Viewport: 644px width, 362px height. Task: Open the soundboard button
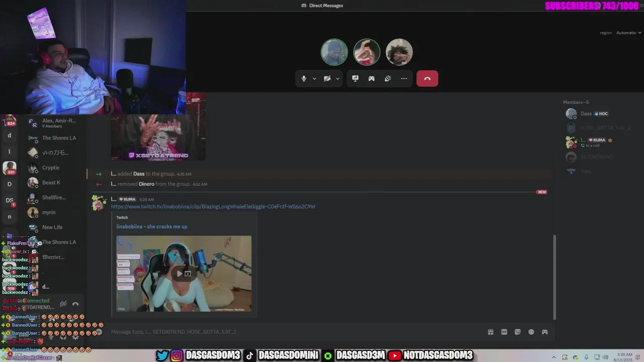pos(388,78)
